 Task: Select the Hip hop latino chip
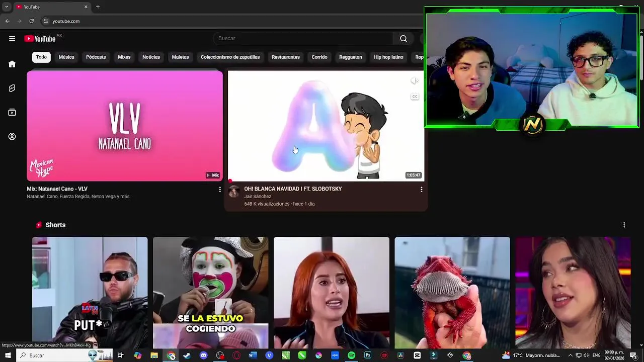coord(388,57)
